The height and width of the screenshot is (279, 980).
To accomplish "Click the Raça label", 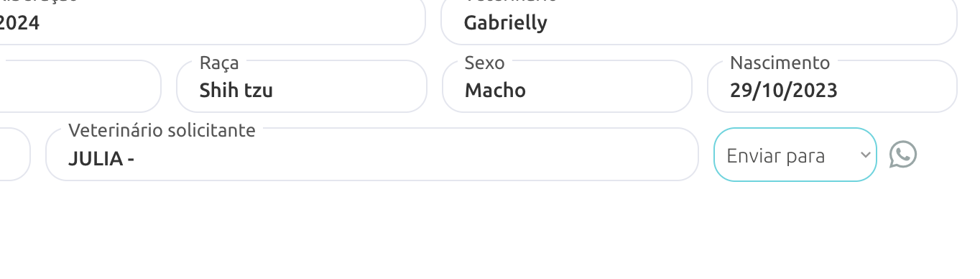I will click(219, 63).
